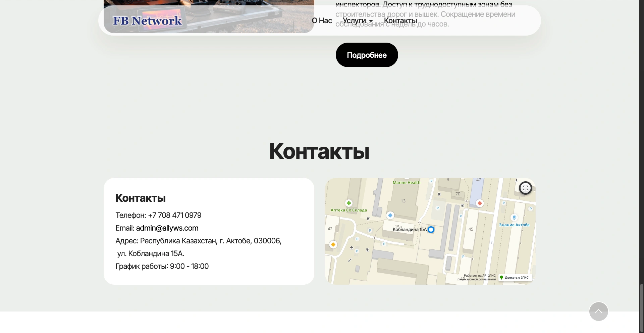Click the Доехать с 2ГИС button
Screen dimensions: 644x333
(x=515, y=278)
